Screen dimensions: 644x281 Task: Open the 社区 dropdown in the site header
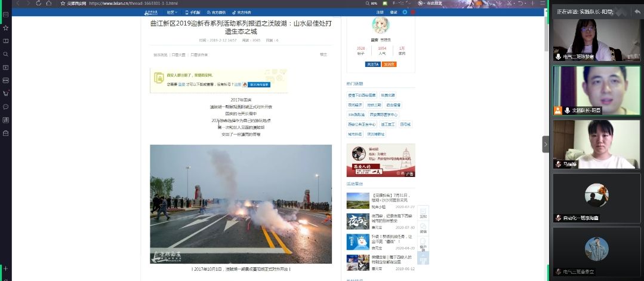pos(172,13)
